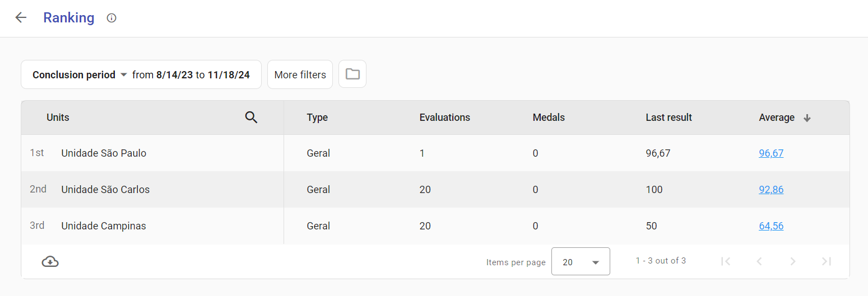This screenshot has width=868, height=296.
Task: Click the back arrow icon
Action: 21,18
